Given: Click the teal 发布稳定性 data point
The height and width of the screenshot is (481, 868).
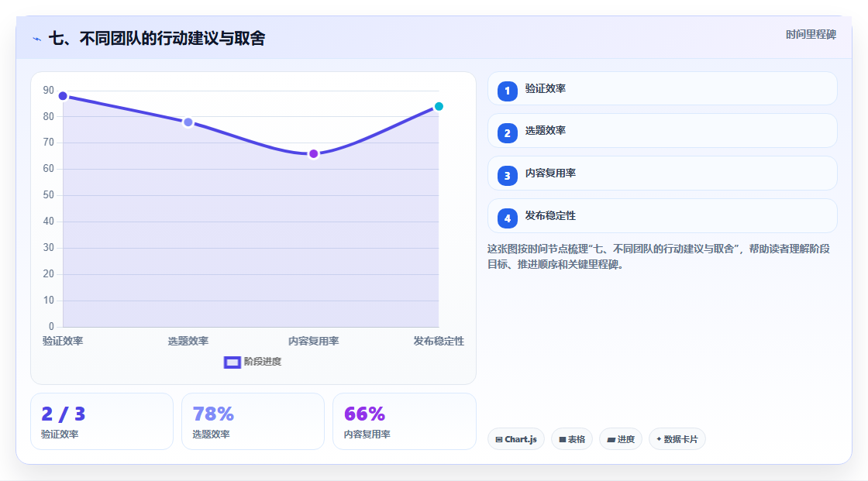Looking at the screenshot, I should click(x=439, y=106).
